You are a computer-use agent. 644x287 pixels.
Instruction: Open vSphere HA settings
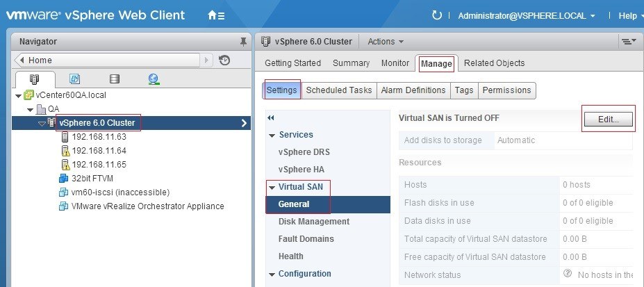(301, 170)
